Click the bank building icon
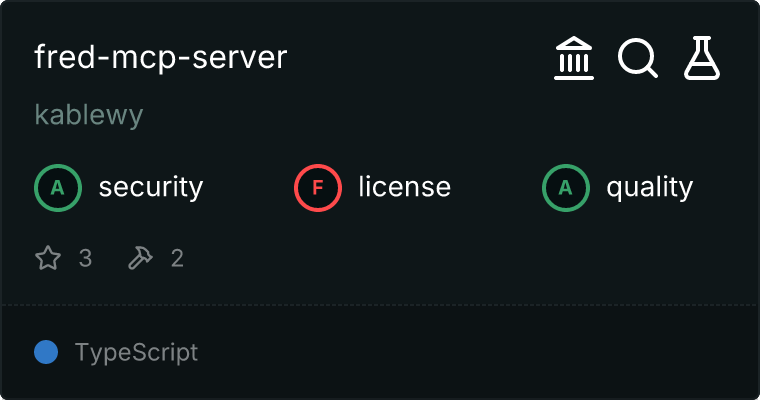This screenshot has height=400, width=760. pyautogui.click(x=574, y=59)
